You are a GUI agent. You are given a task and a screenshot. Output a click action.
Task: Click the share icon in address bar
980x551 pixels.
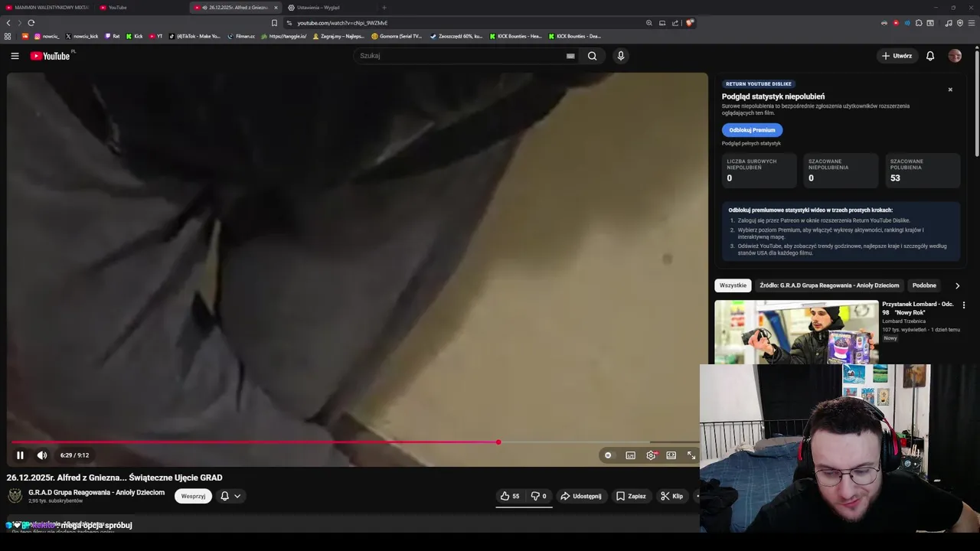click(675, 23)
